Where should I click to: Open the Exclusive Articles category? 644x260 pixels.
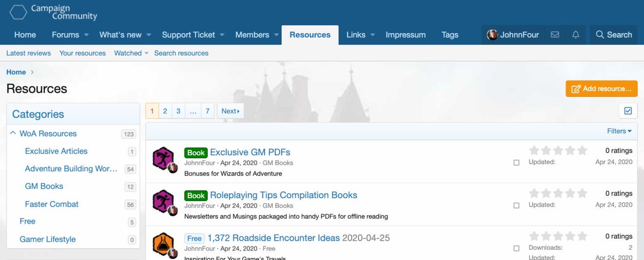(56, 151)
